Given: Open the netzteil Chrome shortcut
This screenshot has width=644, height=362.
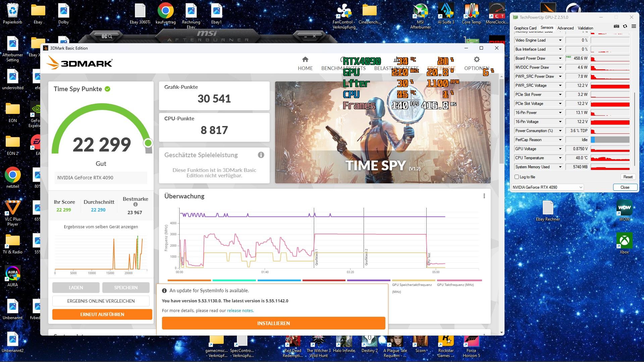Looking at the screenshot, I should (12, 178).
